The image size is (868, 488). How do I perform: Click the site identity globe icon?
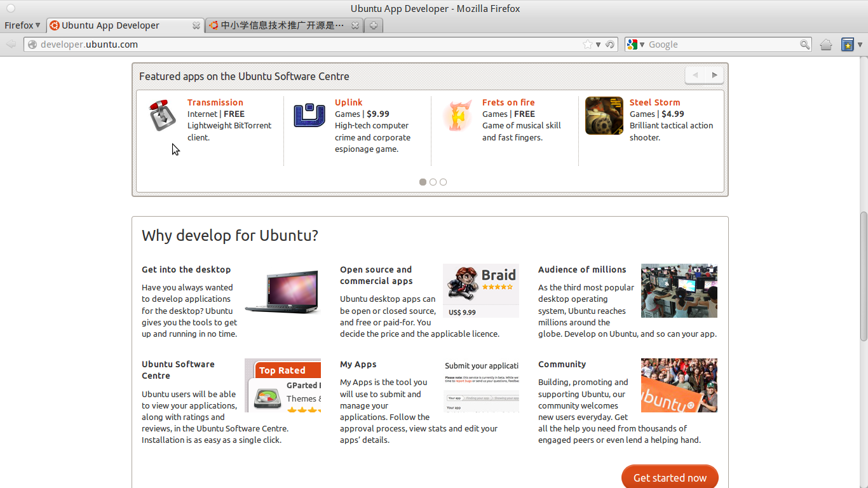(32, 44)
